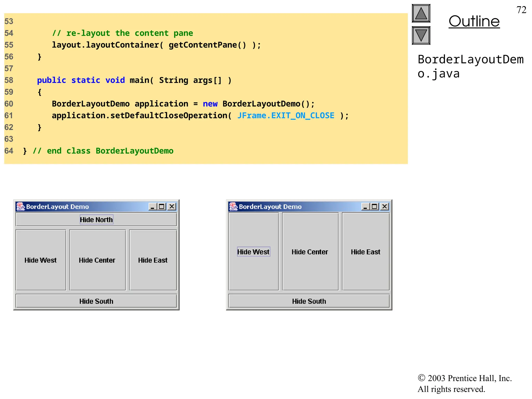Click the down arrow outline navigation button
This screenshot has height=399, width=532.
(421, 36)
